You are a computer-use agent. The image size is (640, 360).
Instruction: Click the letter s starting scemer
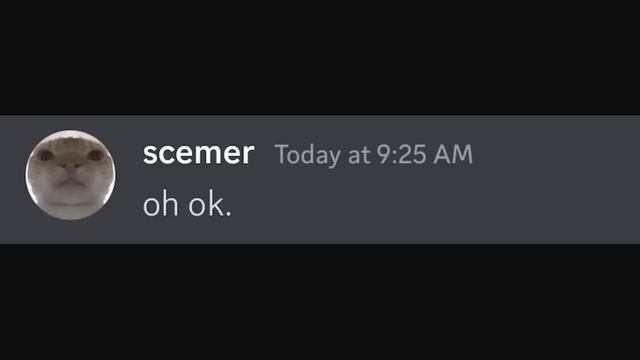click(150, 155)
